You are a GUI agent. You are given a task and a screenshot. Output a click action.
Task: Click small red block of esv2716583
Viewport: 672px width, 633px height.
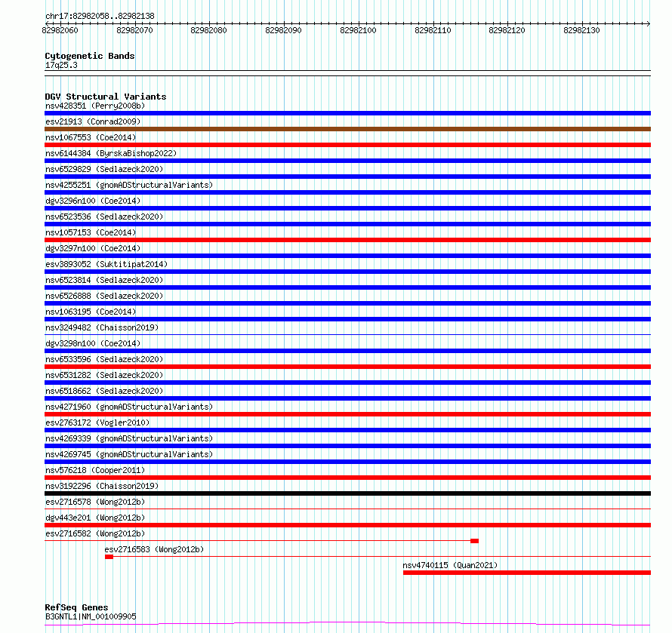tap(109, 557)
